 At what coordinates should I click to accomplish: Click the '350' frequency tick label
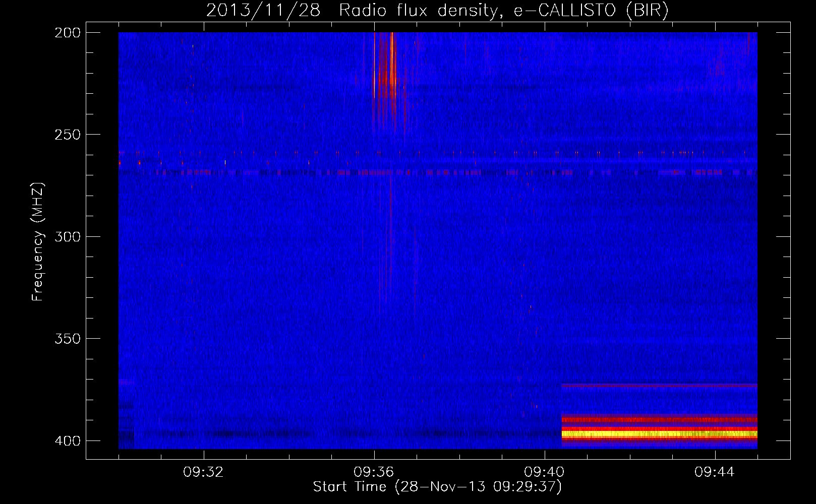click(68, 339)
